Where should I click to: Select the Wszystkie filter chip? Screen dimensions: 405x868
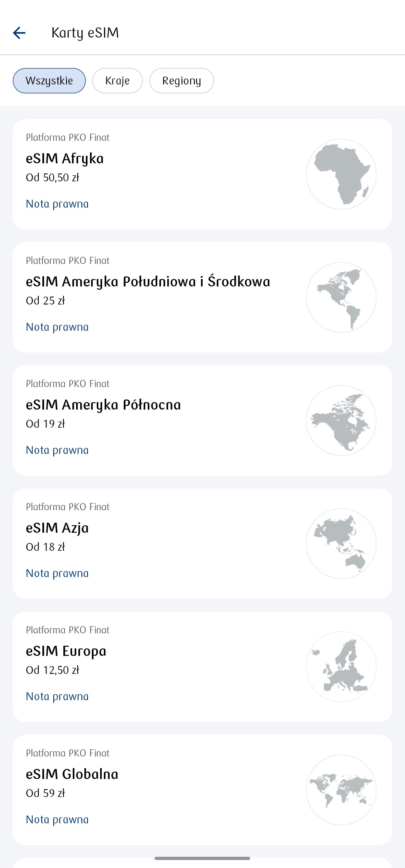[x=49, y=81]
